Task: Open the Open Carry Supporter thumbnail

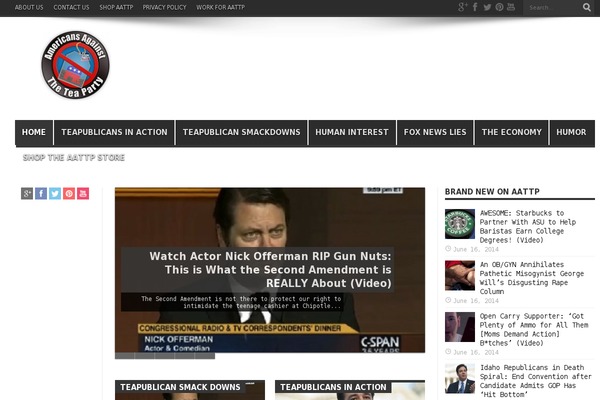Action: (x=460, y=327)
